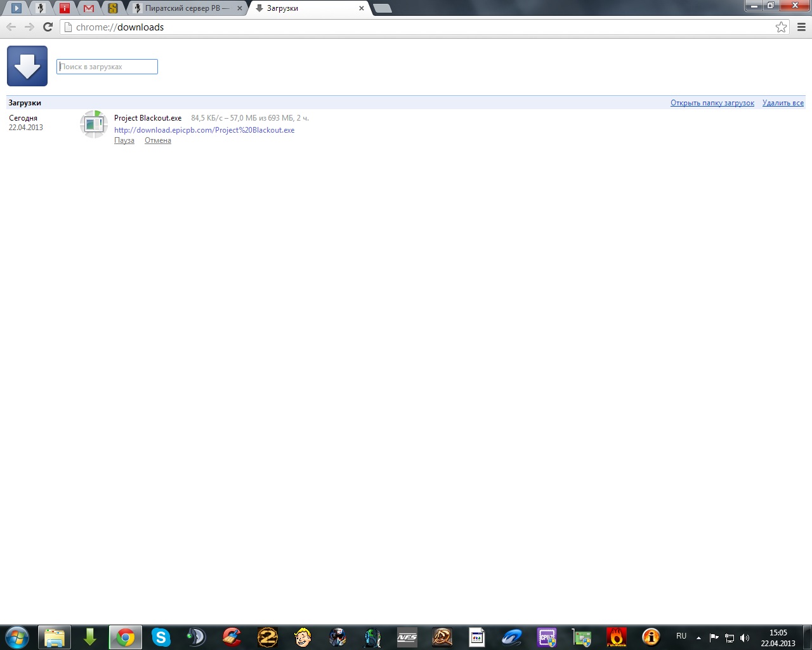Open the volume speaker tray icon

click(x=745, y=638)
